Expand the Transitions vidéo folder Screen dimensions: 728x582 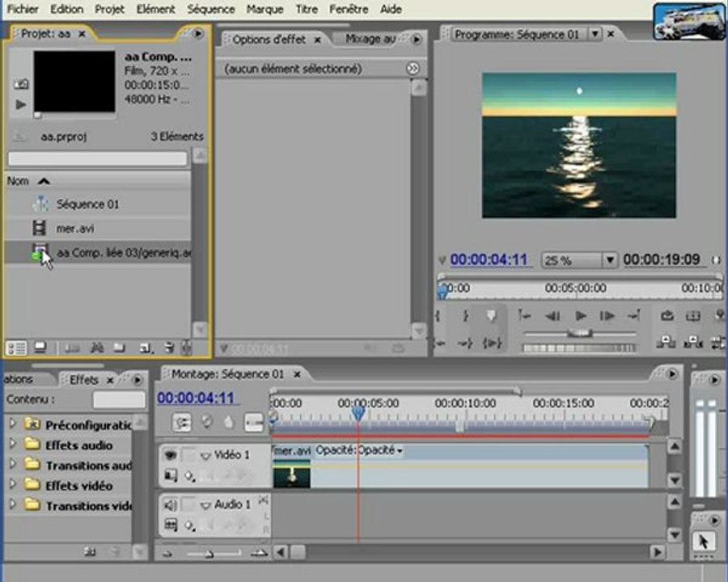[12, 504]
